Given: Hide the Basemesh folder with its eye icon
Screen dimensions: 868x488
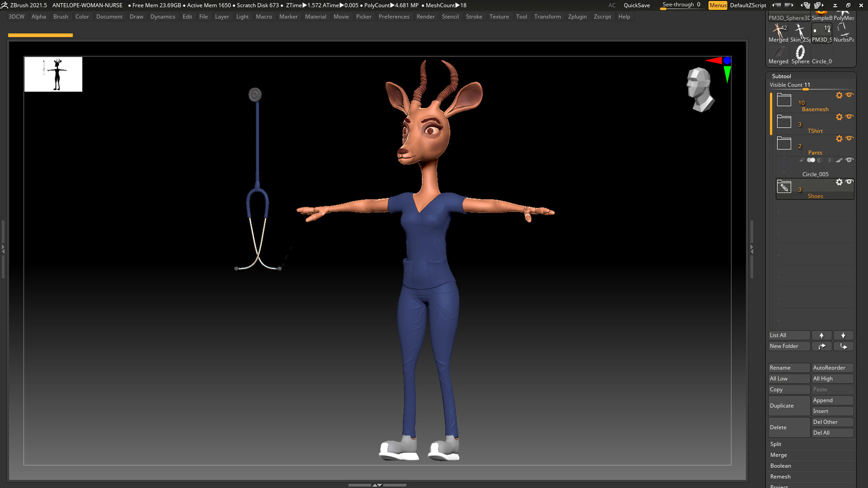Looking at the screenshot, I should point(849,95).
